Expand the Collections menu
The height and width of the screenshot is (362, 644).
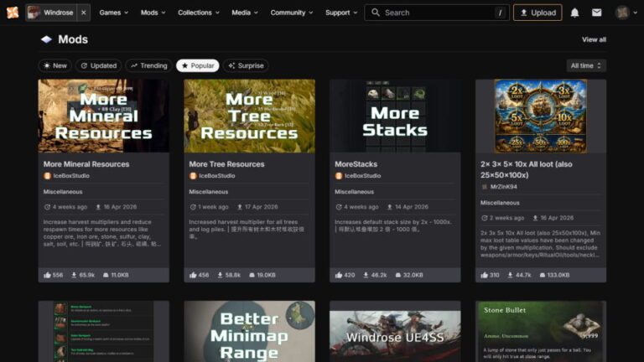[x=199, y=13]
